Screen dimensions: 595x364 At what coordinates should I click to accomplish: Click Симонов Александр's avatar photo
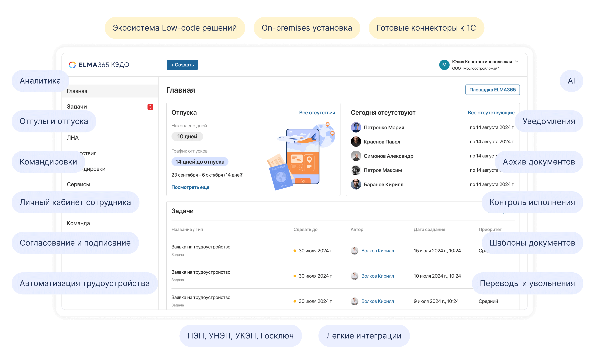tap(356, 156)
